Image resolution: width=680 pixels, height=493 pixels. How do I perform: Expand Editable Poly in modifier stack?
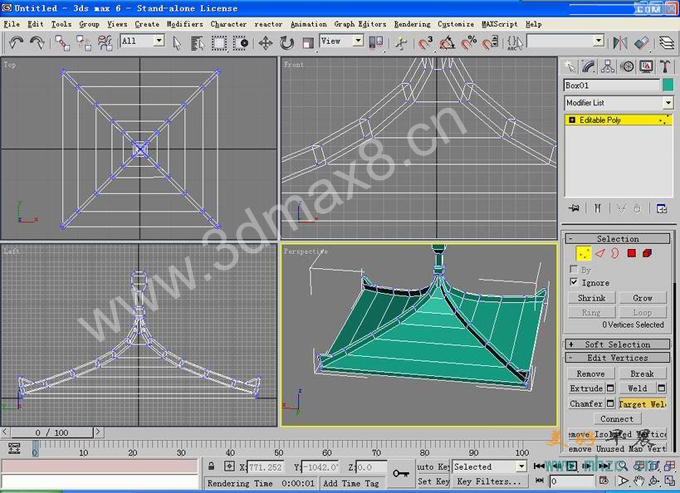click(572, 120)
